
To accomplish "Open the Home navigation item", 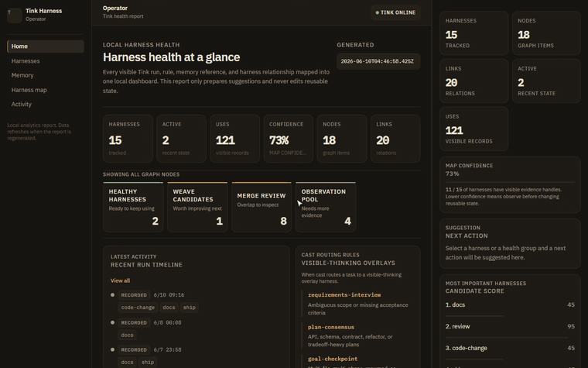I will click(46, 46).
